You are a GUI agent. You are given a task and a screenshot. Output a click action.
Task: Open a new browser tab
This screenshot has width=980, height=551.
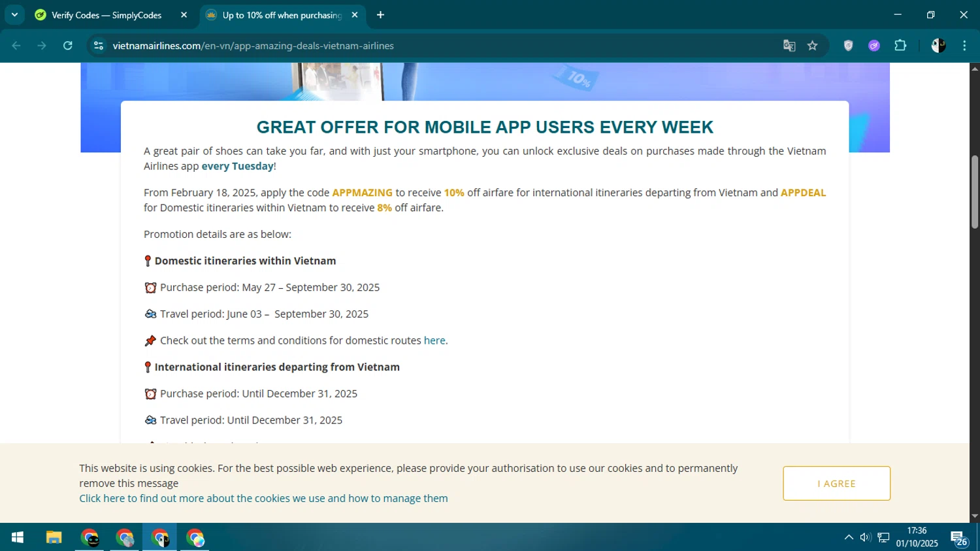point(381,14)
